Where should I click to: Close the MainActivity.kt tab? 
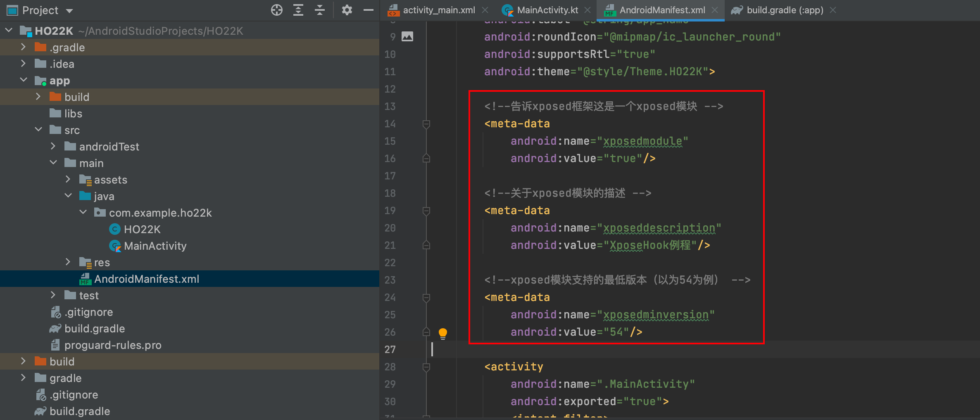(x=588, y=10)
